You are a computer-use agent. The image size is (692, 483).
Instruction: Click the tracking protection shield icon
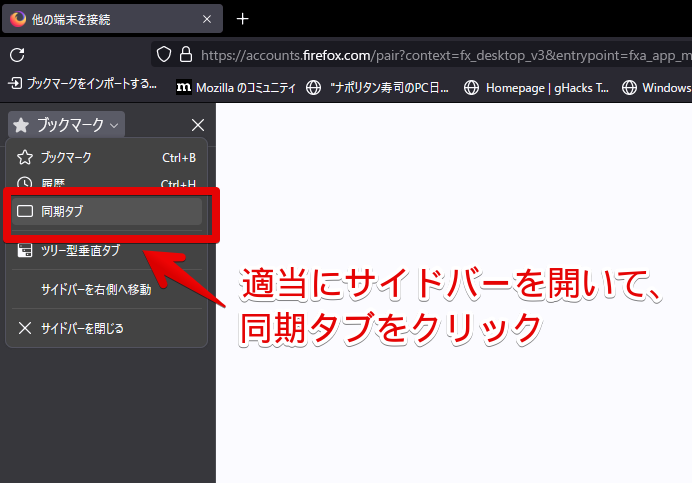(x=164, y=55)
